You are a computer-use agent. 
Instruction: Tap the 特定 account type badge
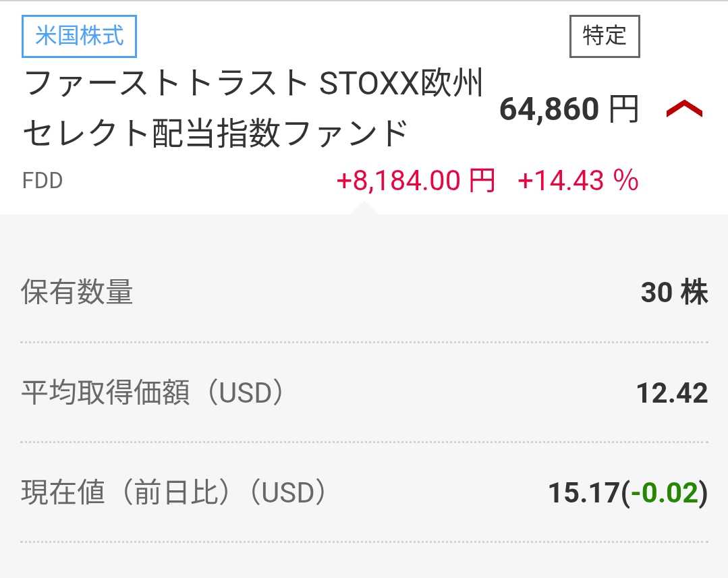pyautogui.click(x=605, y=36)
